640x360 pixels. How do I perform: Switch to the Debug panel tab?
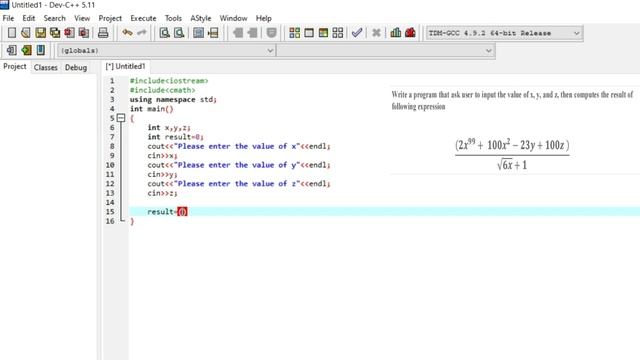(x=76, y=67)
